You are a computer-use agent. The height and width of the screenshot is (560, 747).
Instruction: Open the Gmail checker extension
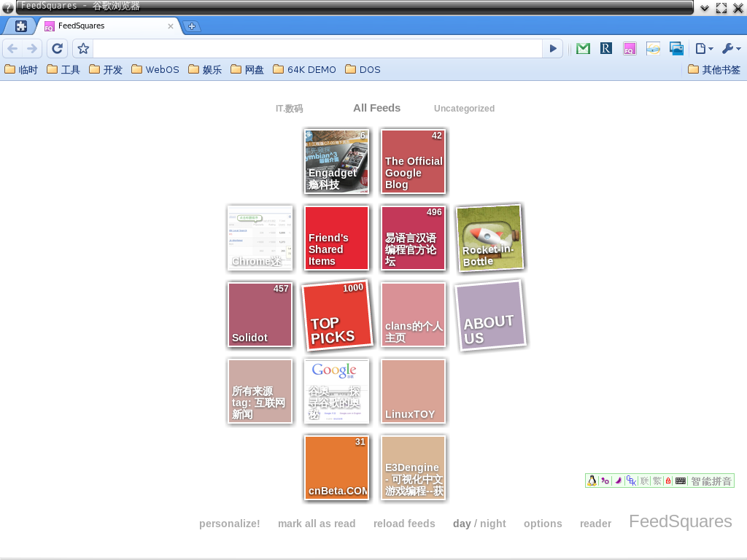583,49
